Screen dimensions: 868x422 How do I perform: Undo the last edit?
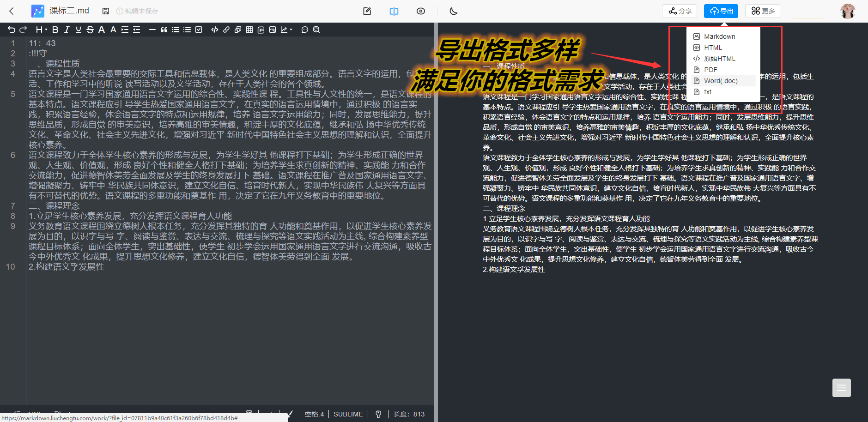(12, 30)
